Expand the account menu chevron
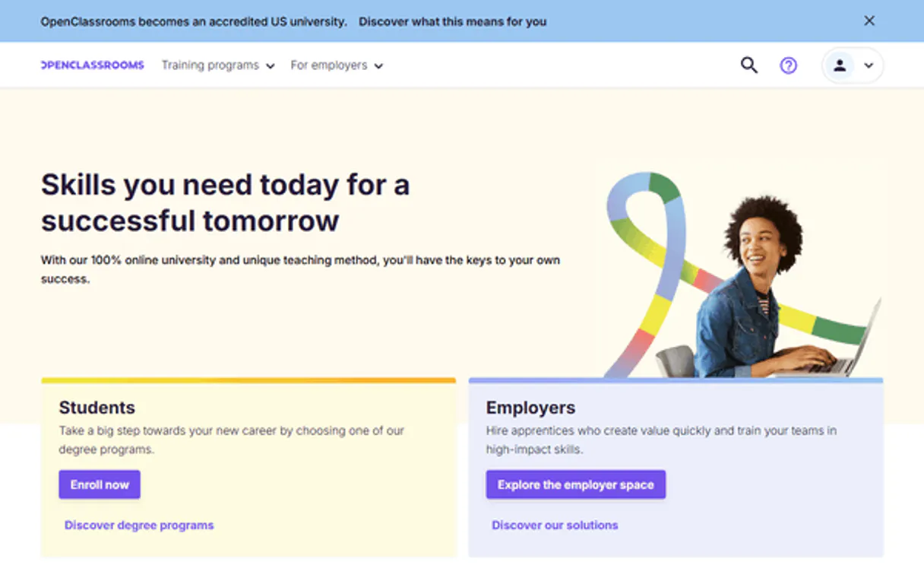 pyautogui.click(x=869, y=66)
